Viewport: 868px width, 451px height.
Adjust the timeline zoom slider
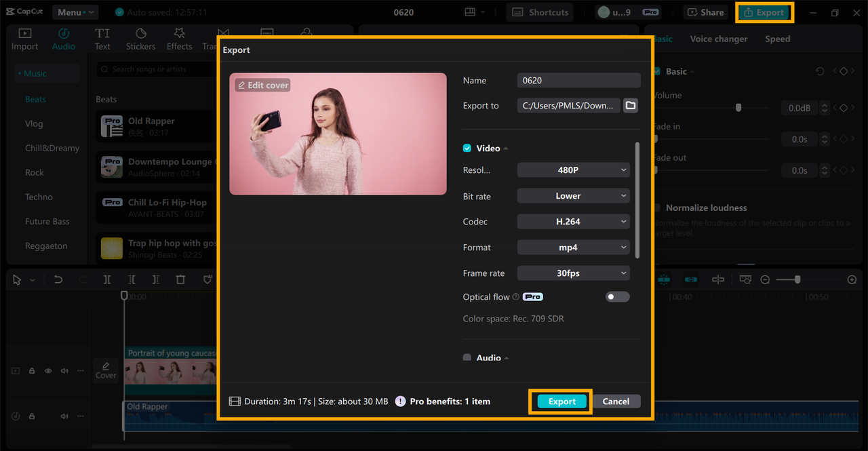(x=797, y=279)
